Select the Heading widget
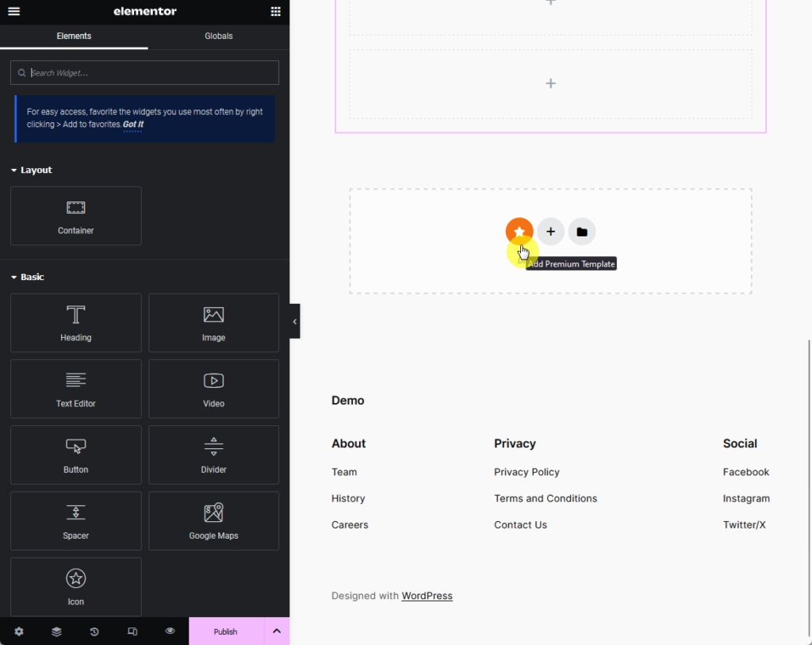The width and height of the screenshot is (812, 645). click(75, 322)
